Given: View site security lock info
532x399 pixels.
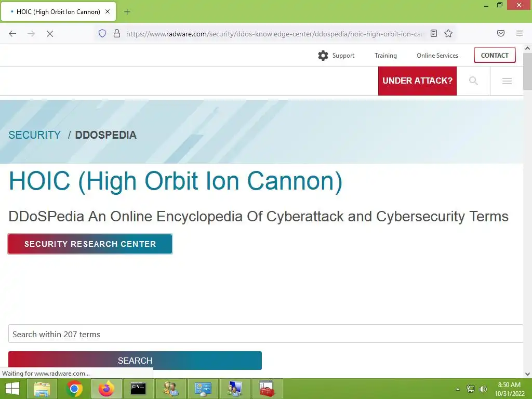Looking at the screenshot, I should click(x=117, y=33).
